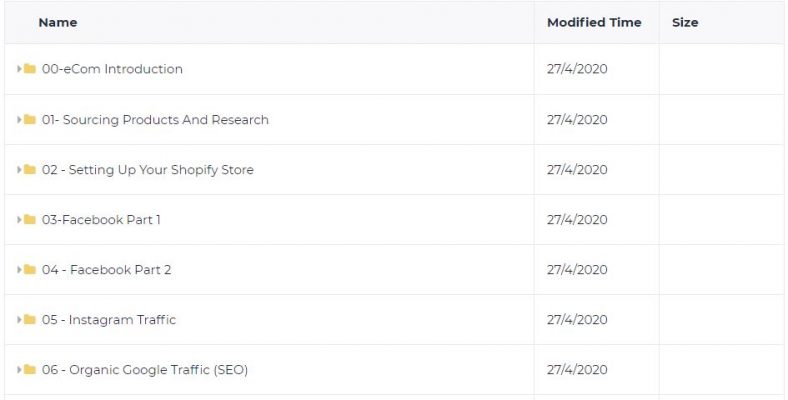Expand the 04 - Facebook Part 2 triangle

coord(19,270)
